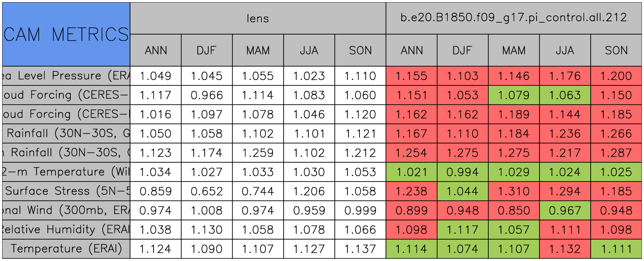This screenshot has height=261, width=644.
Task: Click the white cell with value 1.049
Action: pyautogui.click(x=156, y=76)
